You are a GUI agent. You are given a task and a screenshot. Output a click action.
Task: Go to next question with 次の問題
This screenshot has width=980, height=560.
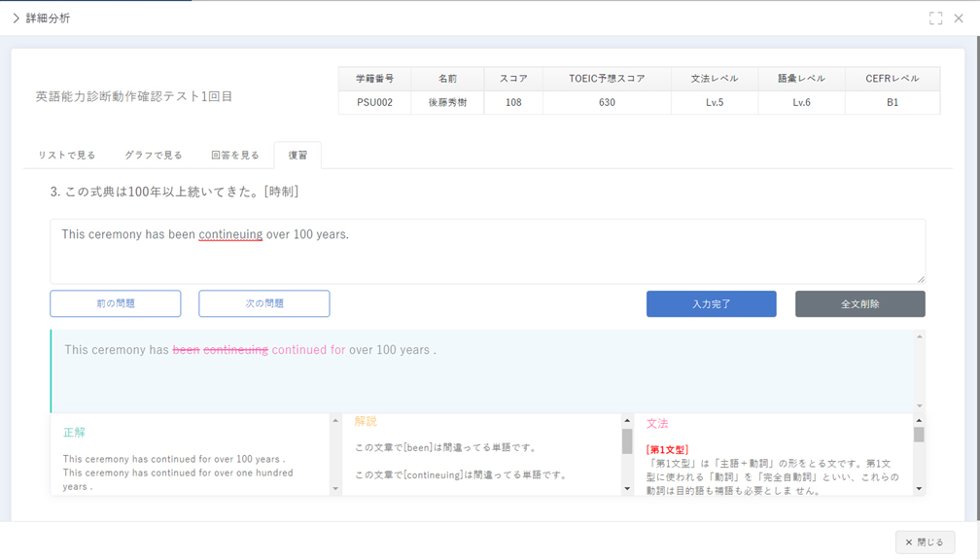pos(264,303)
